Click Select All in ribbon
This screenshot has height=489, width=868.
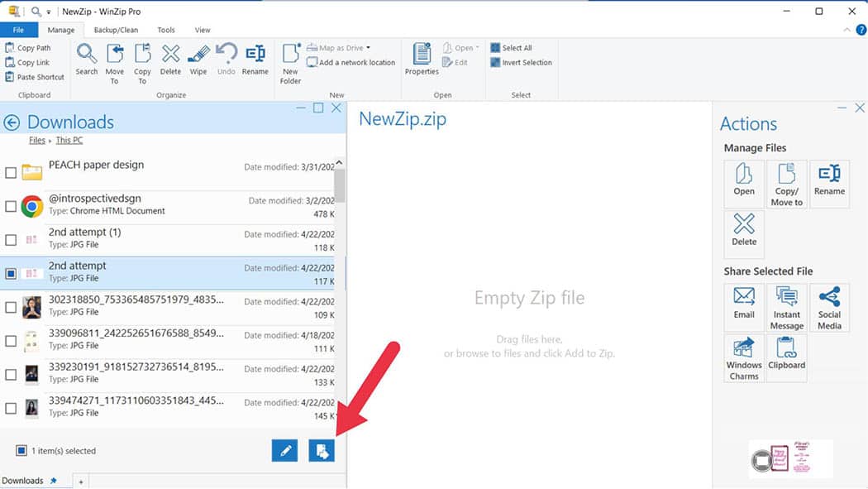(x=512, y=48)
